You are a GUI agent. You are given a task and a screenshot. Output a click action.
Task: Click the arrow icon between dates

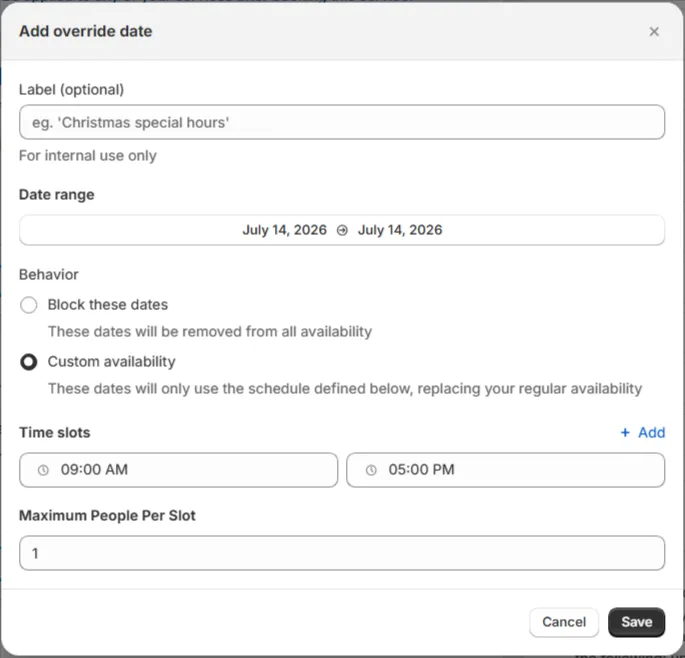pos(342,230)
